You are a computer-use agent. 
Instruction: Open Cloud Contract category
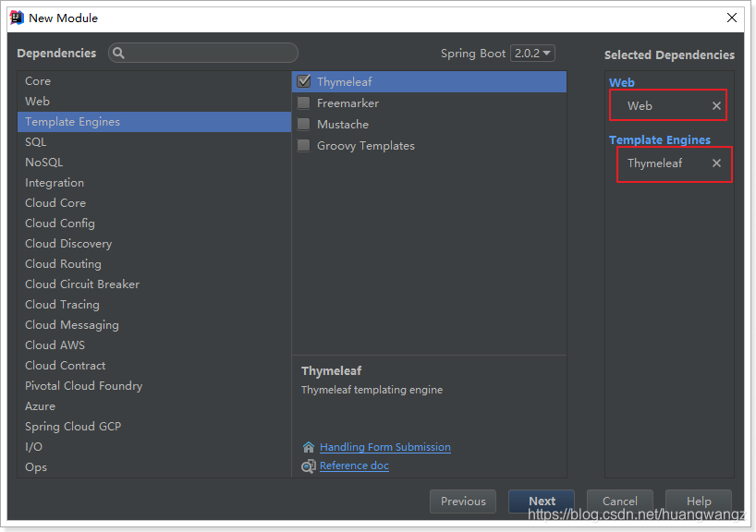[154, 365]
